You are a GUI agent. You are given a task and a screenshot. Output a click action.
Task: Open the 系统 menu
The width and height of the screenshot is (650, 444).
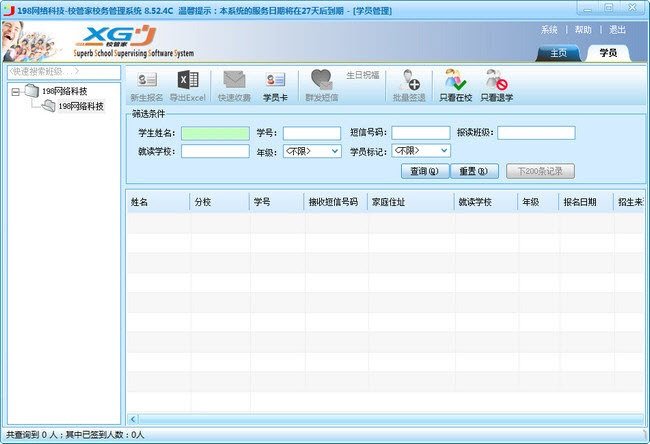[x=549, y=30]
